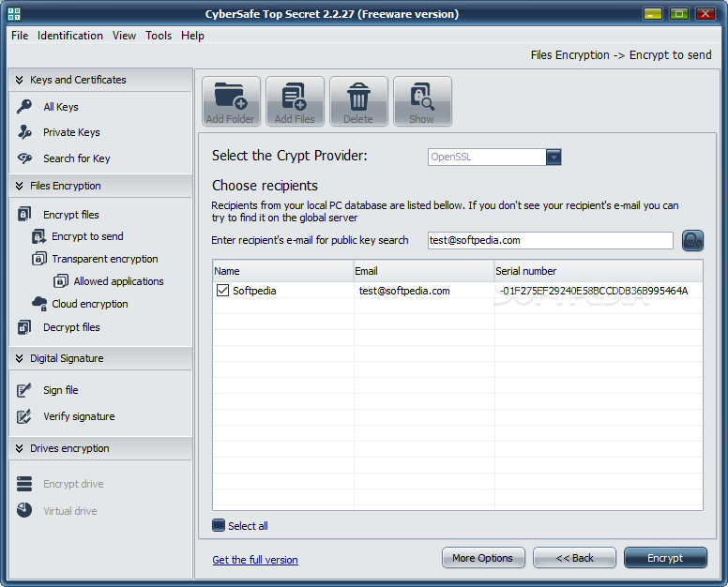Open the Crypt Provider dropdown arrow
Screen dimensions: 728x587
tap(554, 157)
